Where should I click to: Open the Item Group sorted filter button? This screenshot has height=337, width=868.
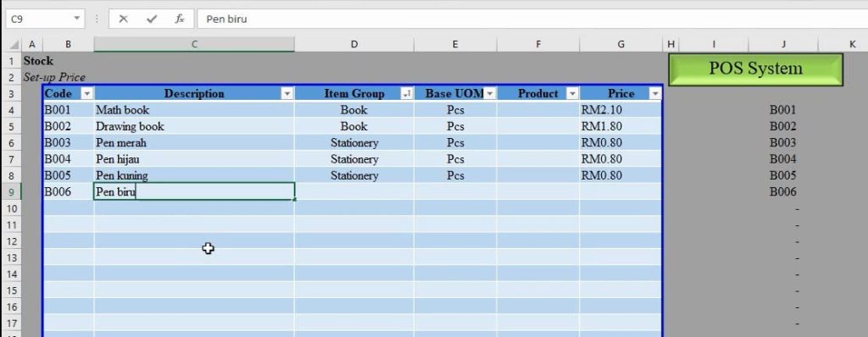(406, 93)
